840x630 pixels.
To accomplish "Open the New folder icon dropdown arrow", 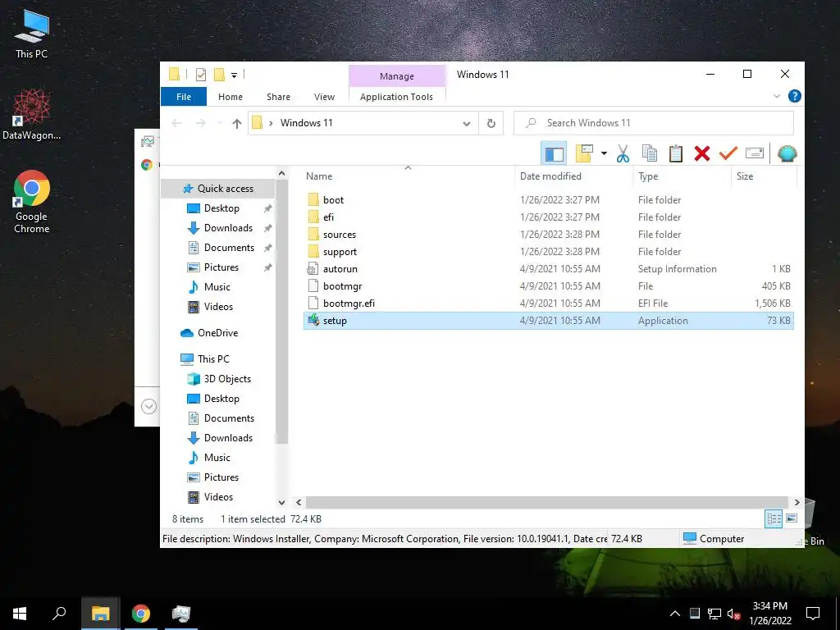I will (x=604, y=153).
